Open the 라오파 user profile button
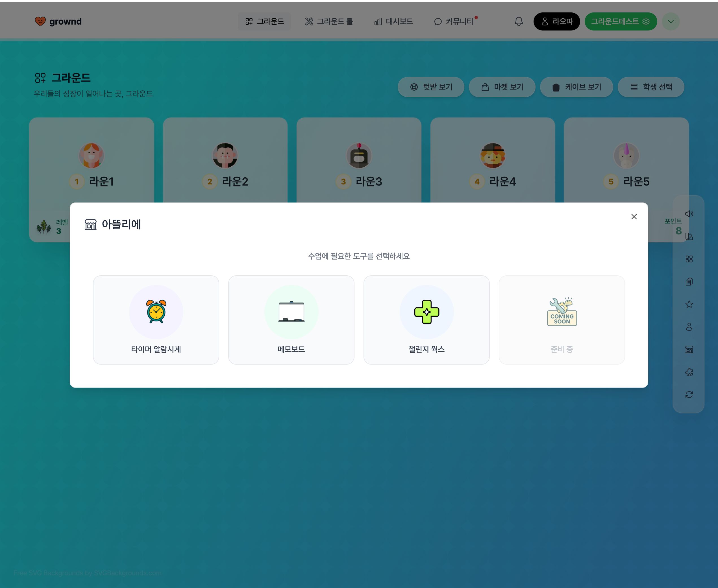The height and width of the screenshot is (588, 718). (x=556, y=21)
